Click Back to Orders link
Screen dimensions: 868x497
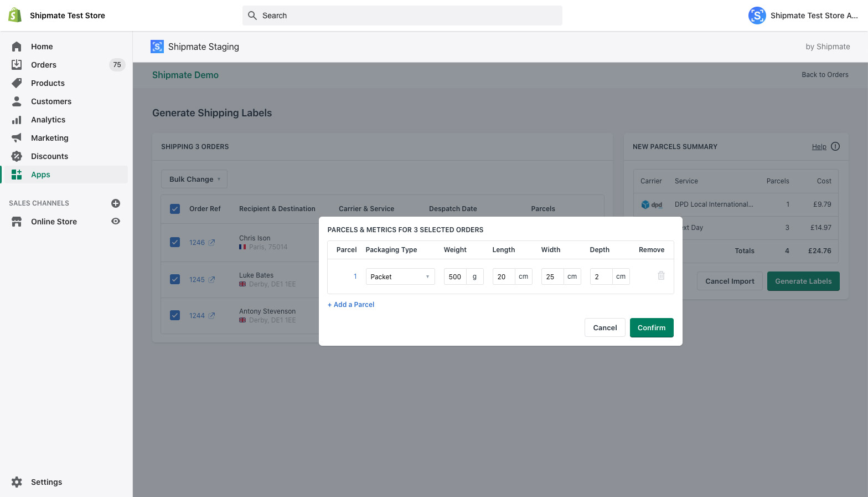(x=825, y=75)
